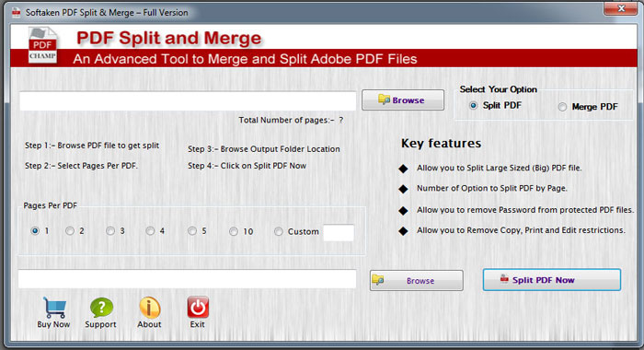Screen dimensions: 644x350
Task: Select the Split PDF radio option
Action: click(x=473, y=106)
